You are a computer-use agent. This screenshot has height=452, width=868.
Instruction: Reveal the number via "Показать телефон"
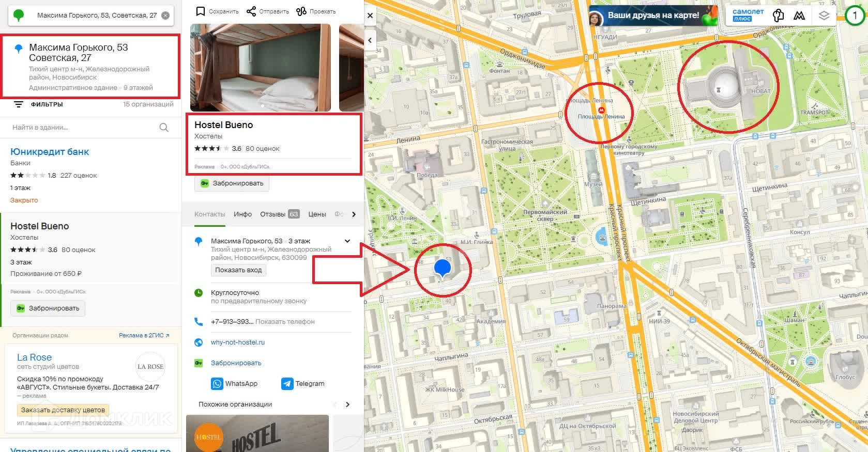pyautogui.click(x=285, y=322)
